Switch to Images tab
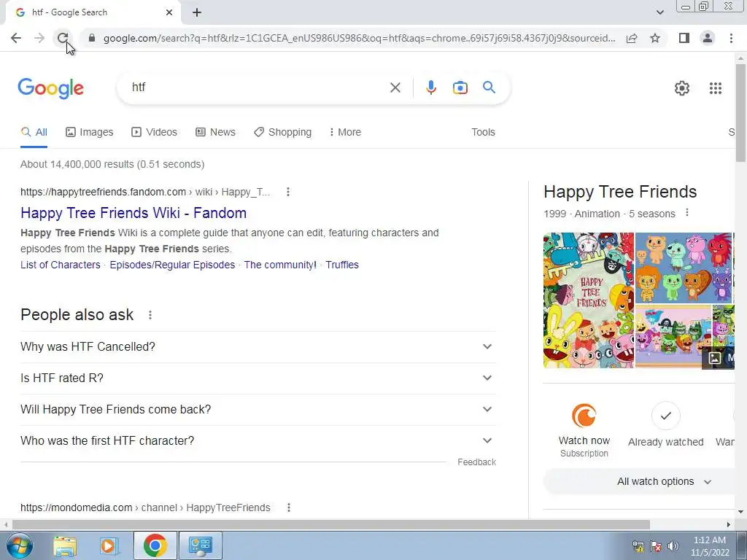The image size is (747, 560). click(x=90, y=133)
